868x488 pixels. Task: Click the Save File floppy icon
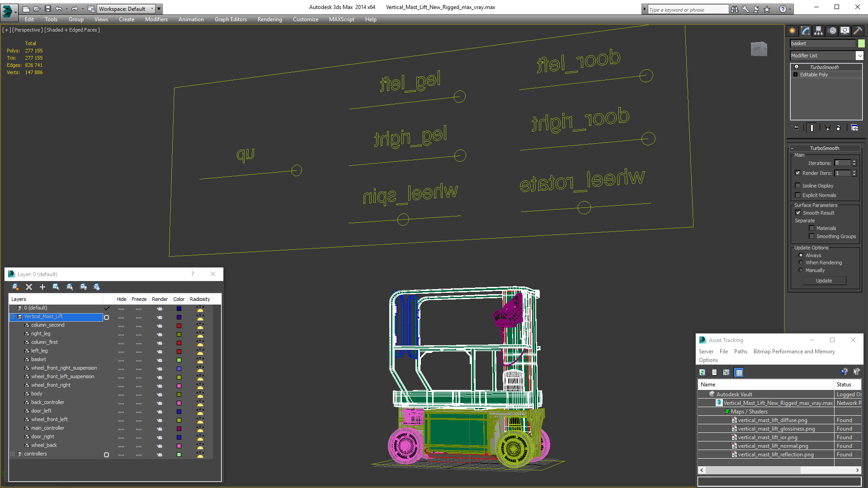point(47,9)
